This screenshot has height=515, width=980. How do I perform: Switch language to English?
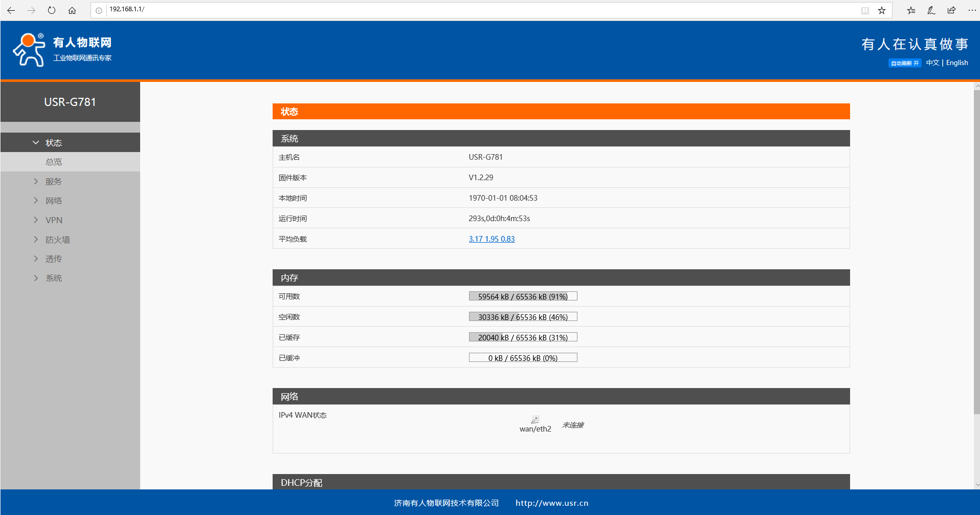click(x=956, y=62)
